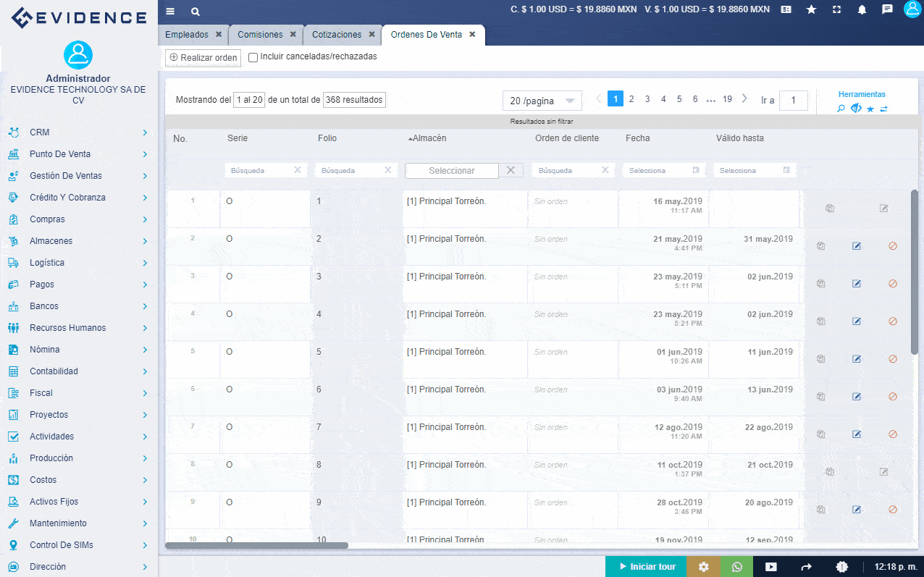Click the hamburger menu icon in the header
The image size is (924, 577).
(170, 12)
